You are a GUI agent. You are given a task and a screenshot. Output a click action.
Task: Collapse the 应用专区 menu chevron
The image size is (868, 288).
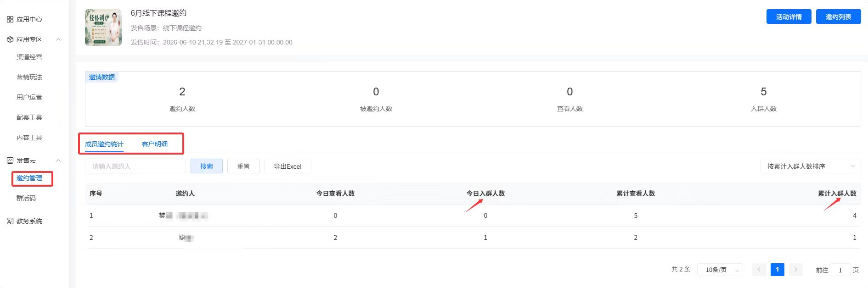click(x=58, y=39)
